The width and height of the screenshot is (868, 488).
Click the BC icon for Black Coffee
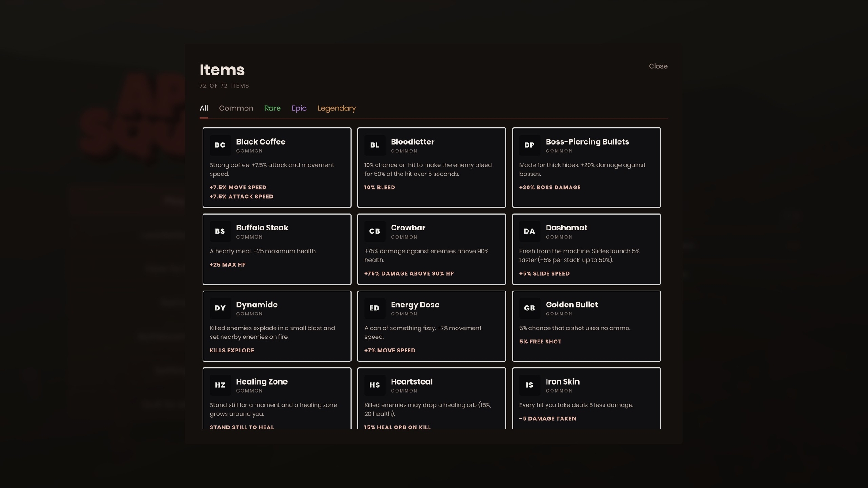[x=220, y=145]
